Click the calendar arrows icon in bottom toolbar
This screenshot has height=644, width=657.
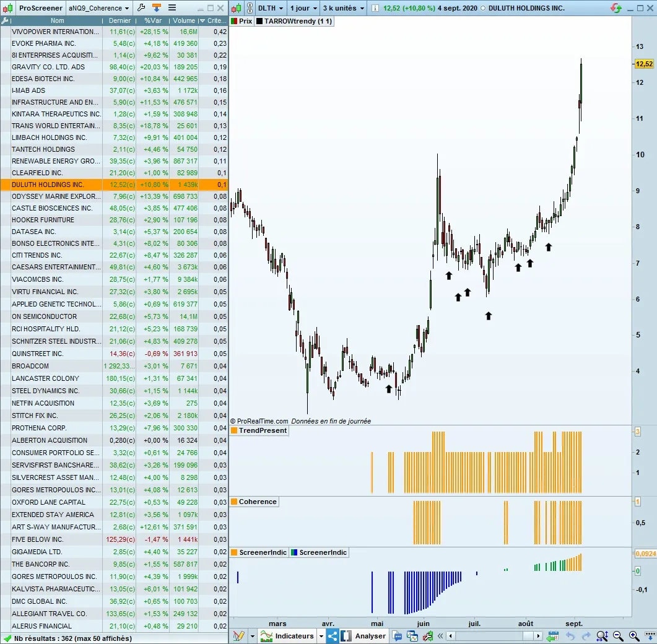[552, 636]
